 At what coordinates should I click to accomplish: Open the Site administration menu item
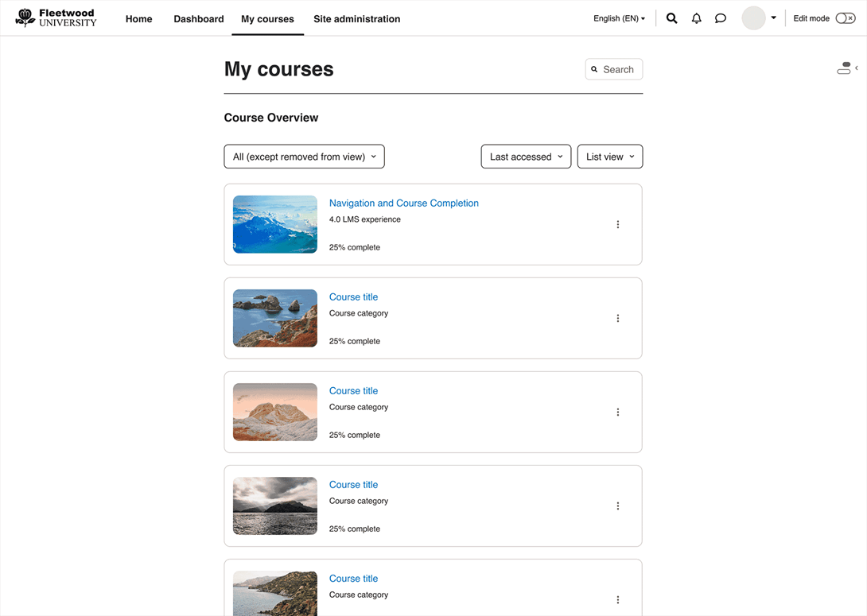pyautogui.click(x=356, y=18)
